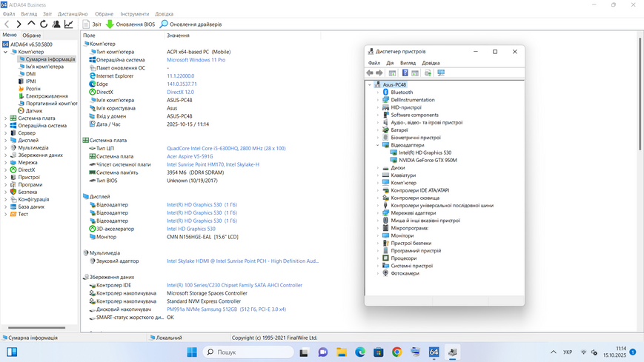The image size is (644, 362).
Task: Expand the Мережа tree node
Action: (5, 163)
